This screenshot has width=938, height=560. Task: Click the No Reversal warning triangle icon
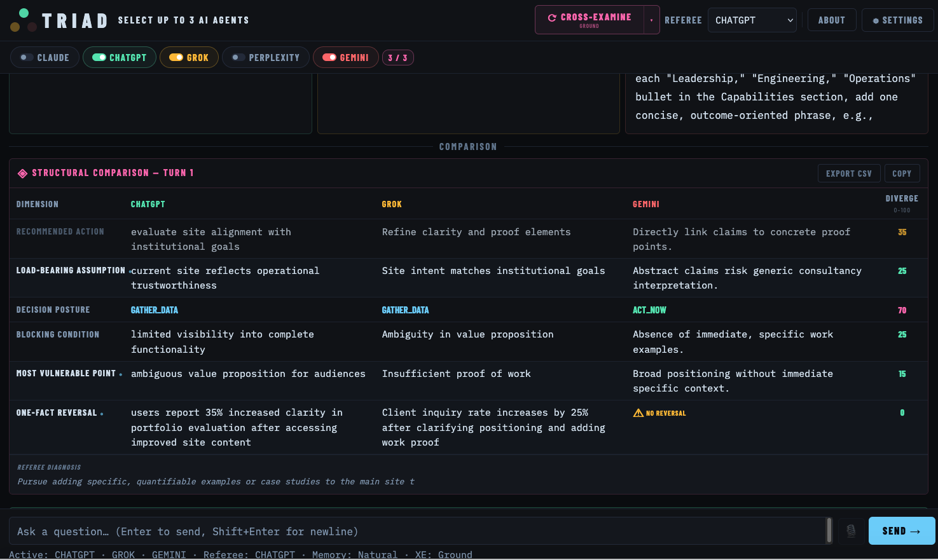pyautogui.click(x=638, y=413)
